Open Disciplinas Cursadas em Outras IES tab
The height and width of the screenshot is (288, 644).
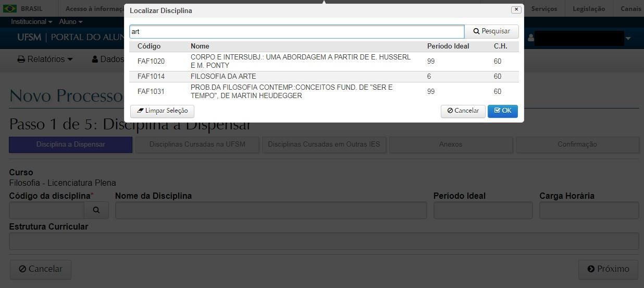(x=324, y=145)
